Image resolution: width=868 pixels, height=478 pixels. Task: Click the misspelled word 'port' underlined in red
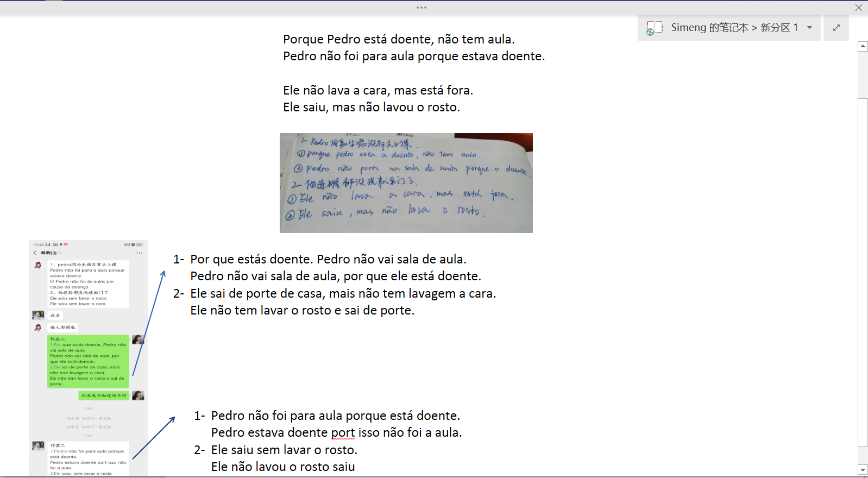point(343,433)
